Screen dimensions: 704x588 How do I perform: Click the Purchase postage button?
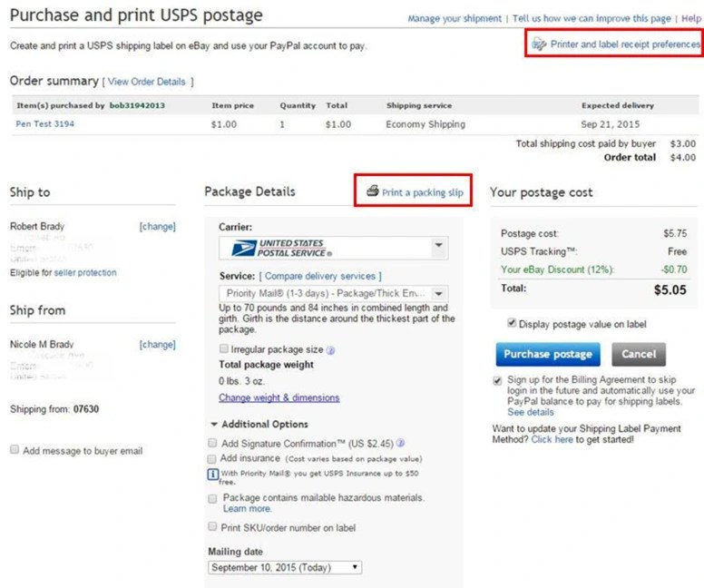tap(547, 354)
